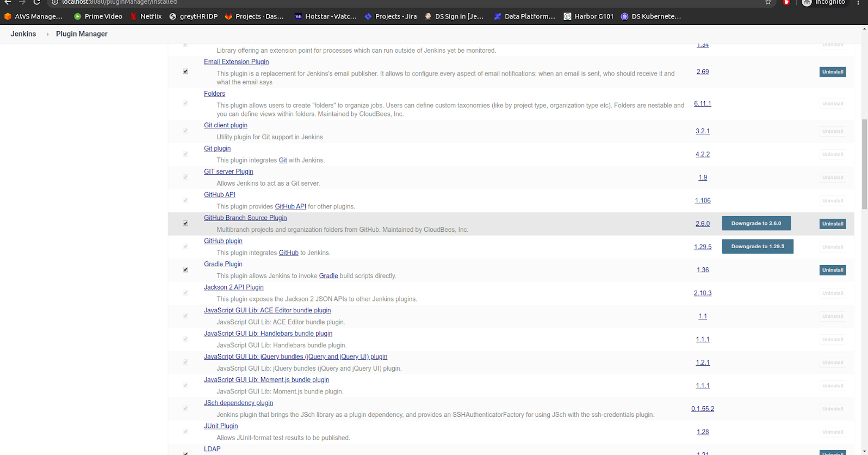Open the Jackson 2 API Plugin link
Image resolution: width=868 pixels, height=455 pixels.
[x=233, y=287]
